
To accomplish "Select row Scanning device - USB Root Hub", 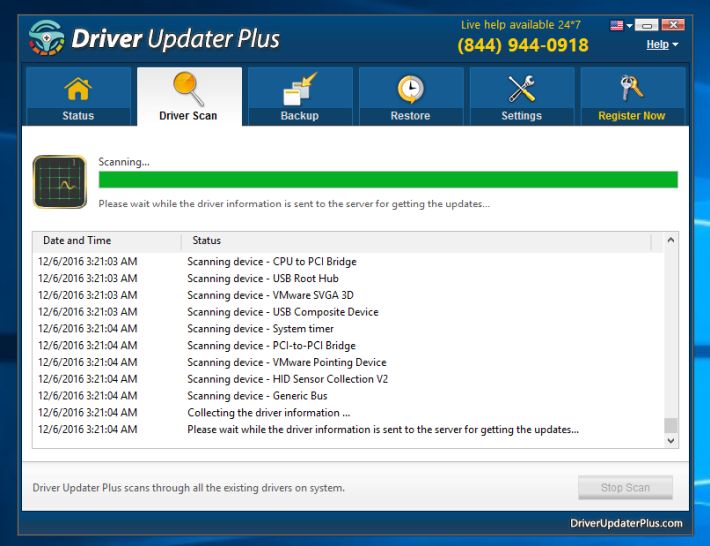I will pos(348,278).
